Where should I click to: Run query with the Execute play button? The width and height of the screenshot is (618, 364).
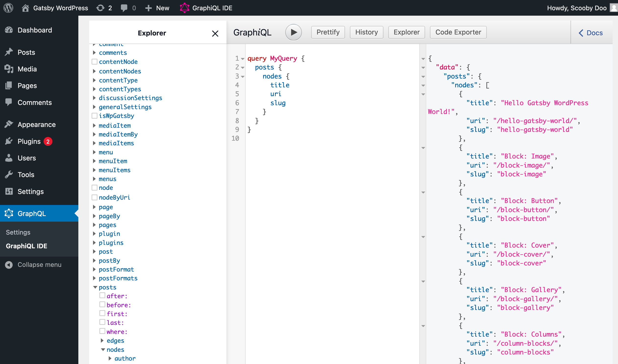pyautogui.click(x=293, y=32)
